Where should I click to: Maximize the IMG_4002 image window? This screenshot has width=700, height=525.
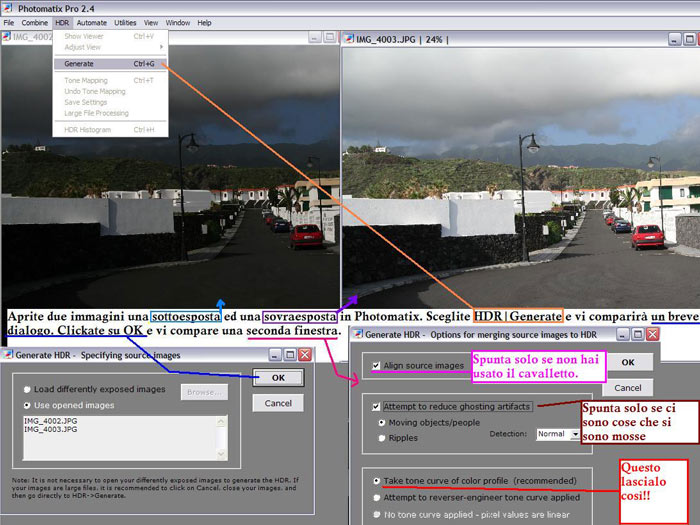point(329,37)
